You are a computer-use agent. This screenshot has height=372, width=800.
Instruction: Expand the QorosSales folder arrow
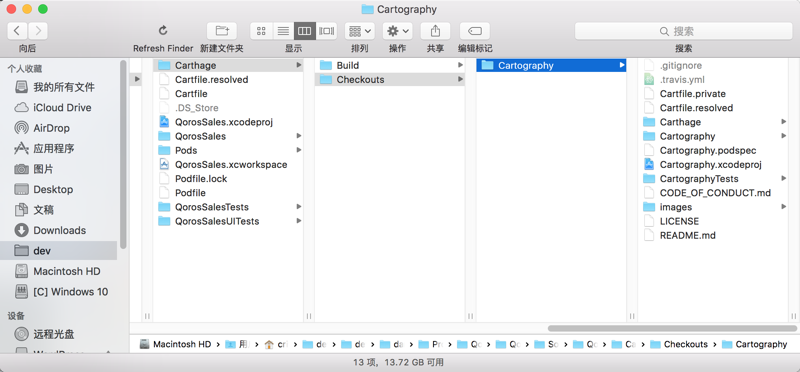pos(298,136)
